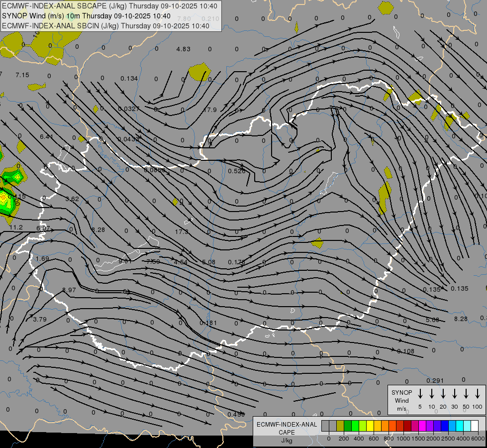Click the 20 m/s wind legend arrow
487x448 pixels.
(443, 393)
